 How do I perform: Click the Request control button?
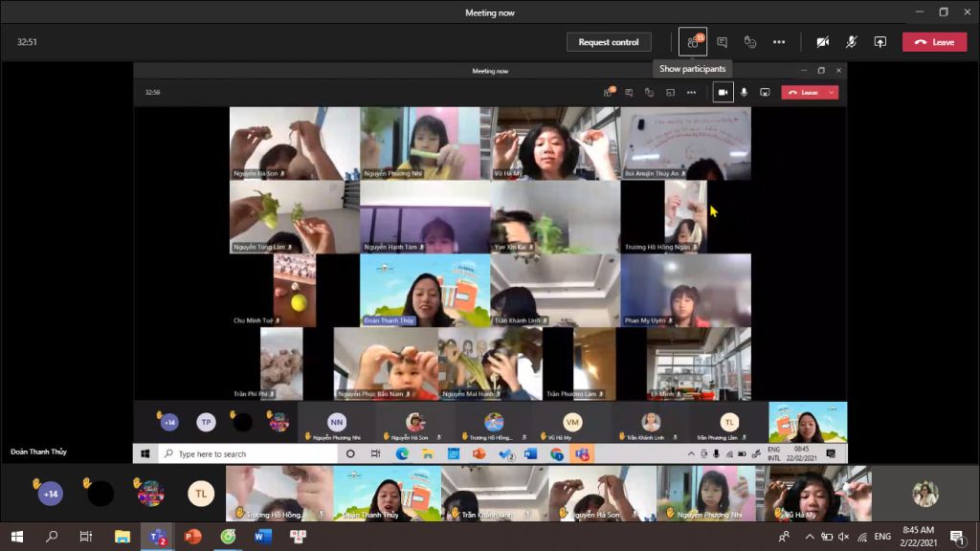(x=609, y=42)
